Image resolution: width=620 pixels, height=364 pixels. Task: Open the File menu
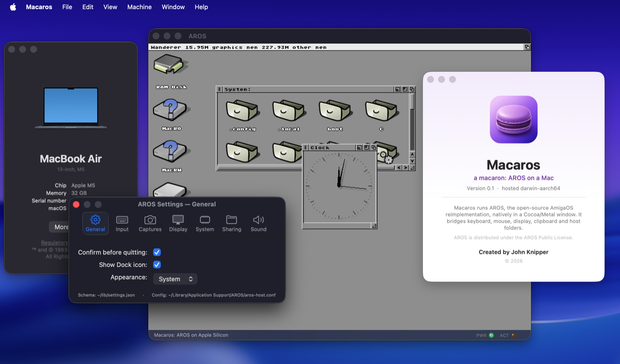tap(67, 7)
